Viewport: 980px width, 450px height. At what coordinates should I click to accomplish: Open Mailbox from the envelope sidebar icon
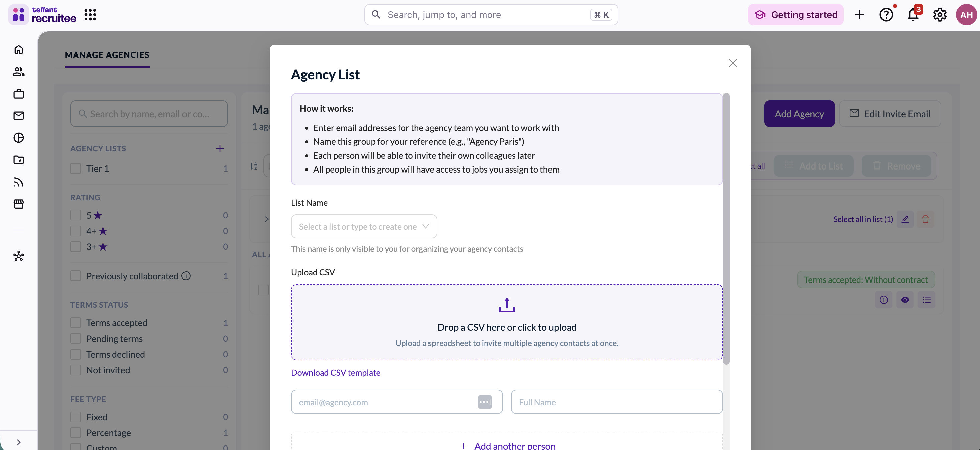coord(19,116)
